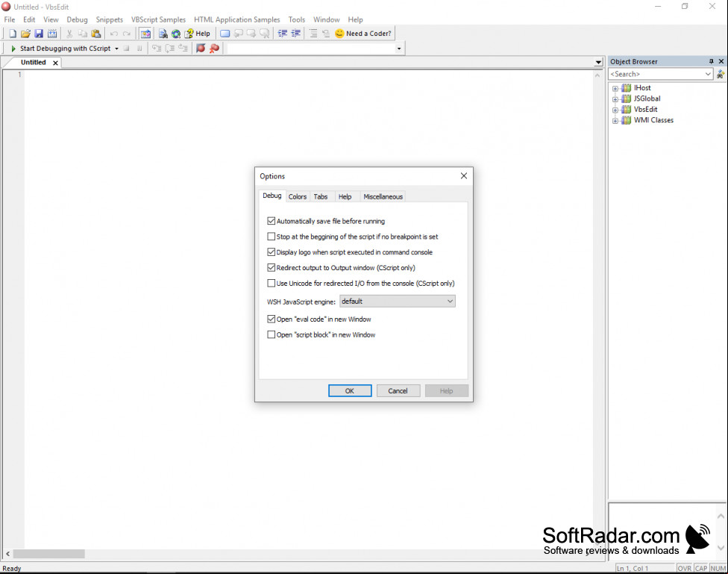Disable Automatically save file before running
The image size is (728, 574).
[272, 221]
